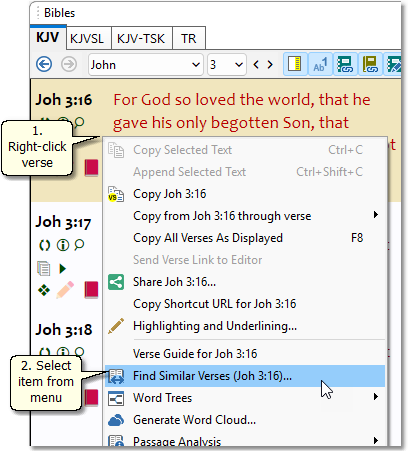Click the Joh 3:16 verse reference
This screenshot has width=408, height=453.
pos(64,100)
